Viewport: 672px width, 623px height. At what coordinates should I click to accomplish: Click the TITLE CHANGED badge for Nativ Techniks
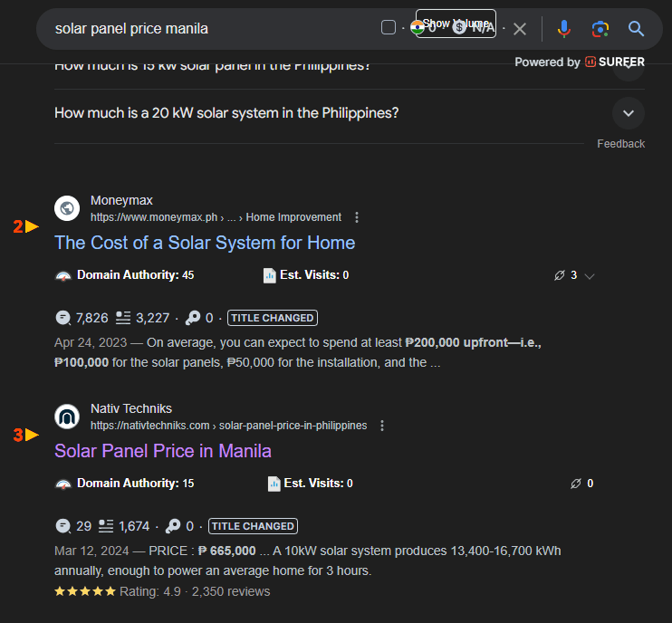click(253, 526)
